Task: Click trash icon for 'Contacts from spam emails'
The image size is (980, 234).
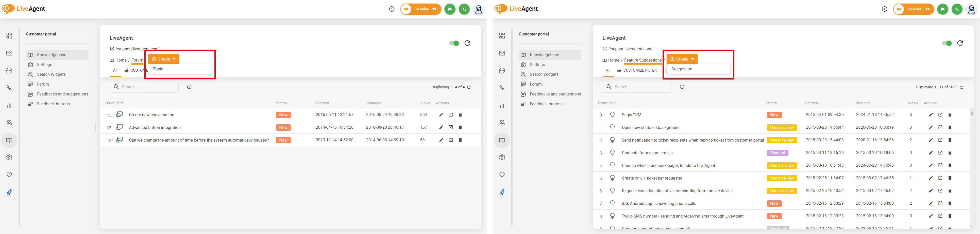Action: click(950, 153)
